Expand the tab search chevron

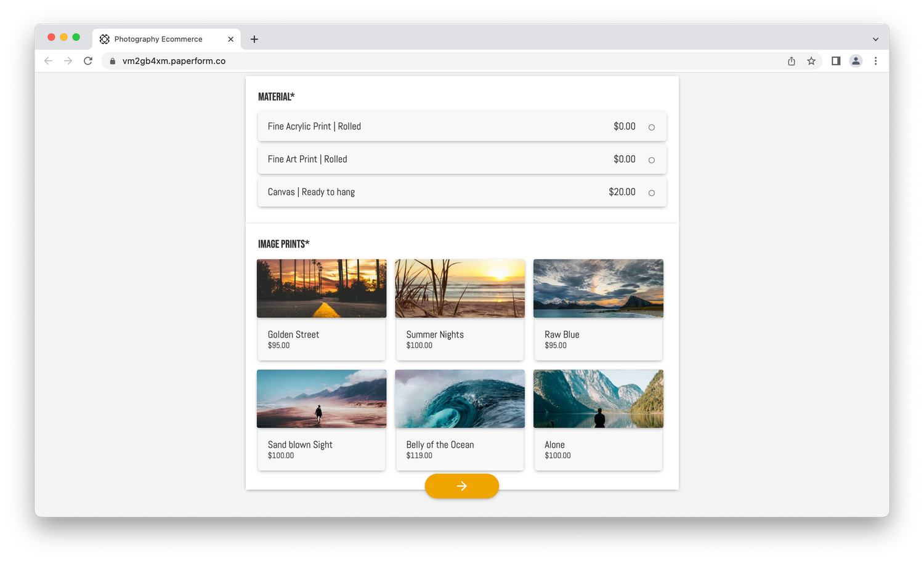click(x=875, y=39)
